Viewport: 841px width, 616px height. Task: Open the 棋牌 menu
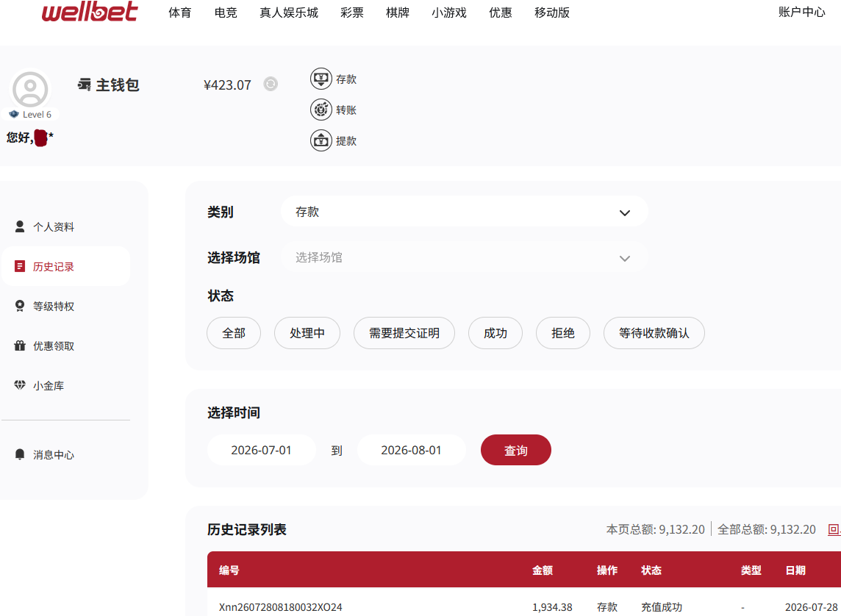point(398,12)
